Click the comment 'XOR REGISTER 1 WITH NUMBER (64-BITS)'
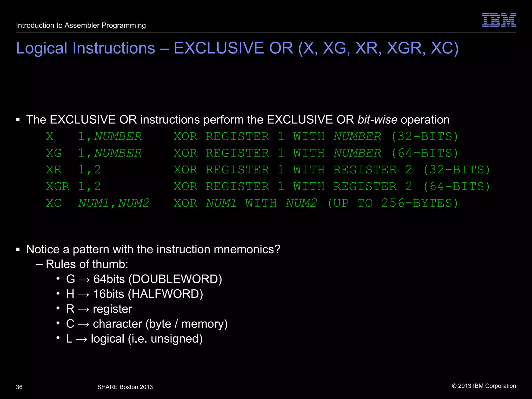This screenshot has height=399, width=532. (x=316, y=153)
